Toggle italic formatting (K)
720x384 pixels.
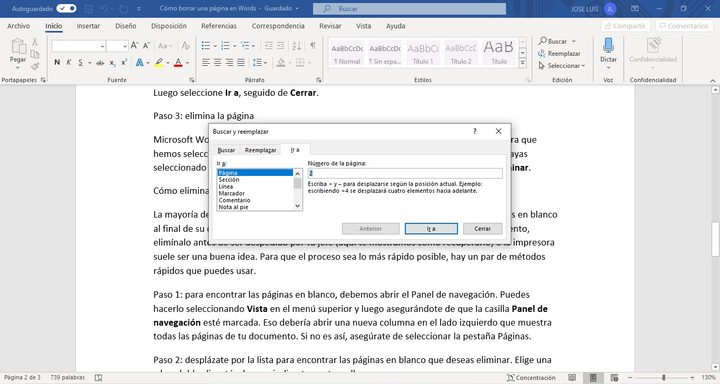pos(68,62)
